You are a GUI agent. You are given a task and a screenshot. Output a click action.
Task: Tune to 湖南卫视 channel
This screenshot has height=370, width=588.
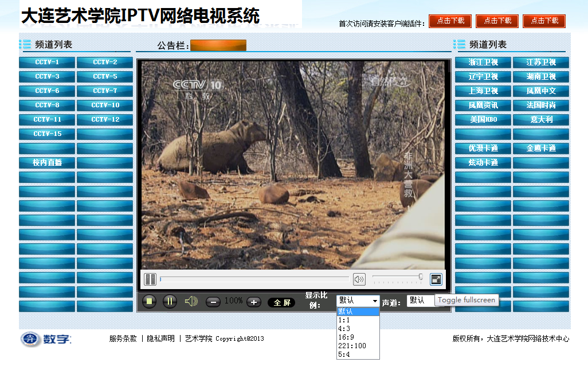(x=540, y=77)
